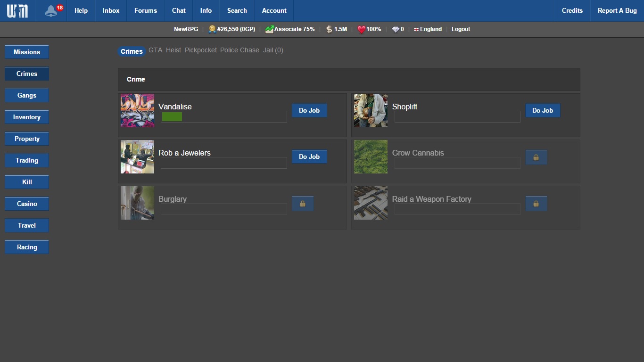Click the NewRPG username link
This screenshot has height=362, width=644.
click(186, 29)
